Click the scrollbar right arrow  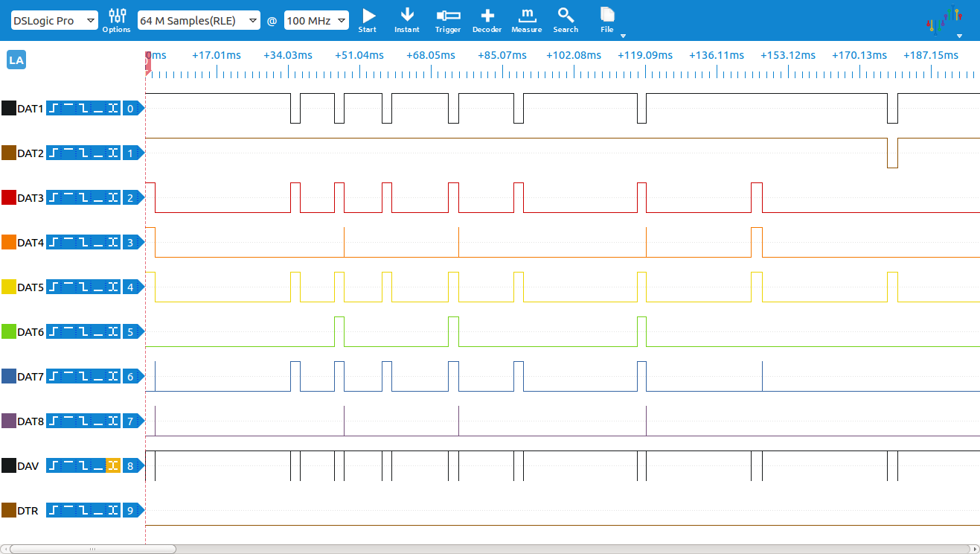[976, 550]
